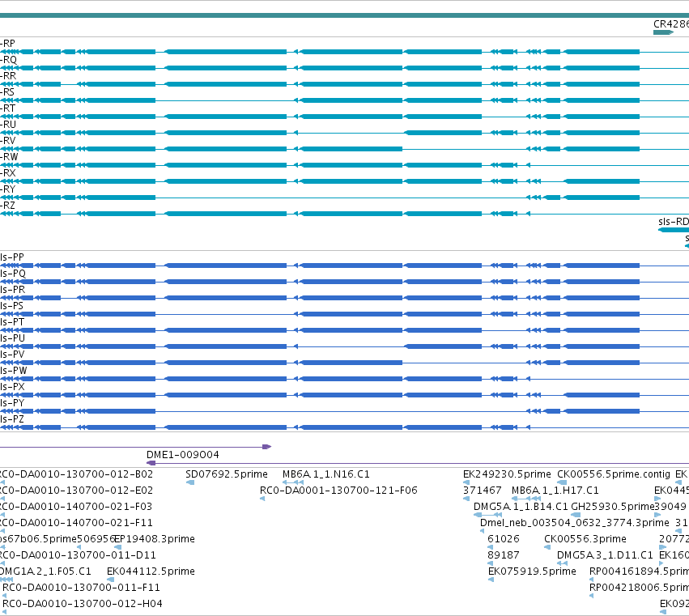Click the -RQ transcript label
The image size is (689, 616).
8,60
